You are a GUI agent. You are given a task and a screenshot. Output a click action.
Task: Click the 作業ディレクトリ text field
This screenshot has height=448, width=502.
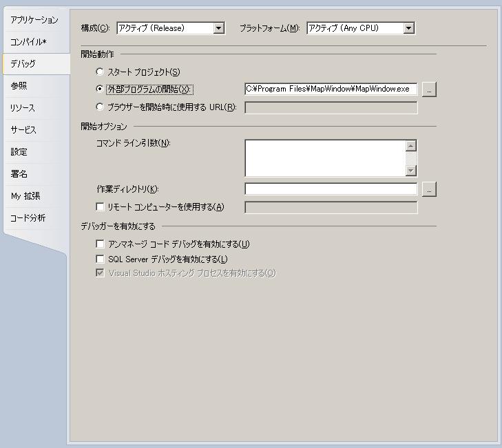[331, 189]
